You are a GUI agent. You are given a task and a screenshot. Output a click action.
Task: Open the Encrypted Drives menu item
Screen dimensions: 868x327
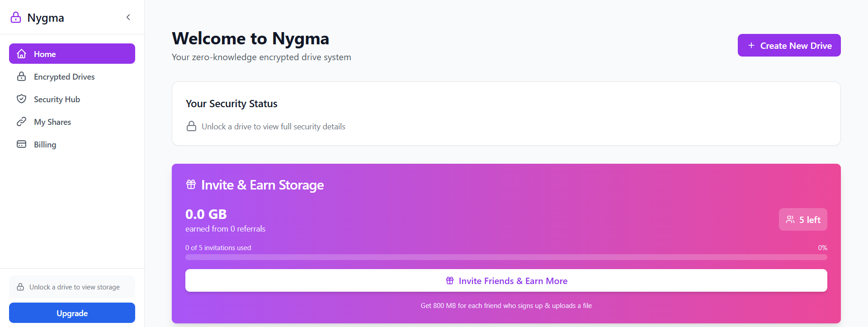64,77
